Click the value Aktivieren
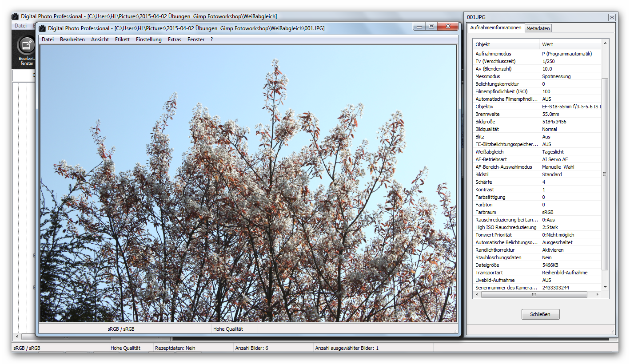 click(x=553, y=250)
